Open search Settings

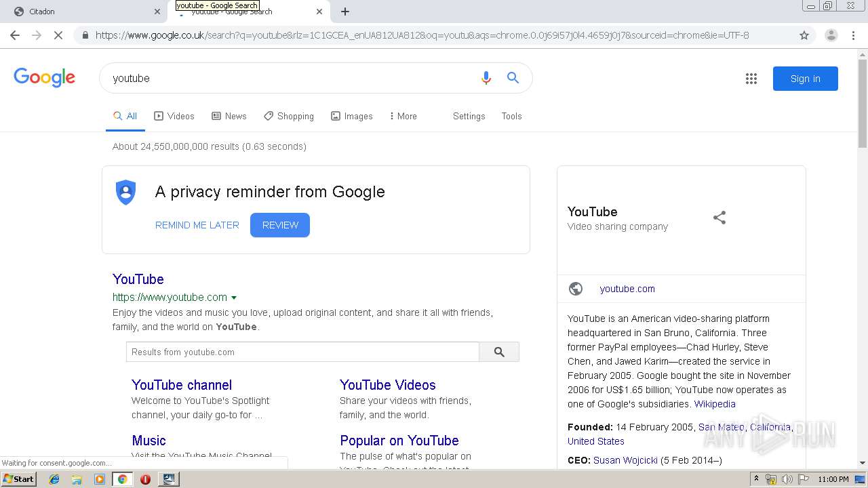tap(469, 116)
